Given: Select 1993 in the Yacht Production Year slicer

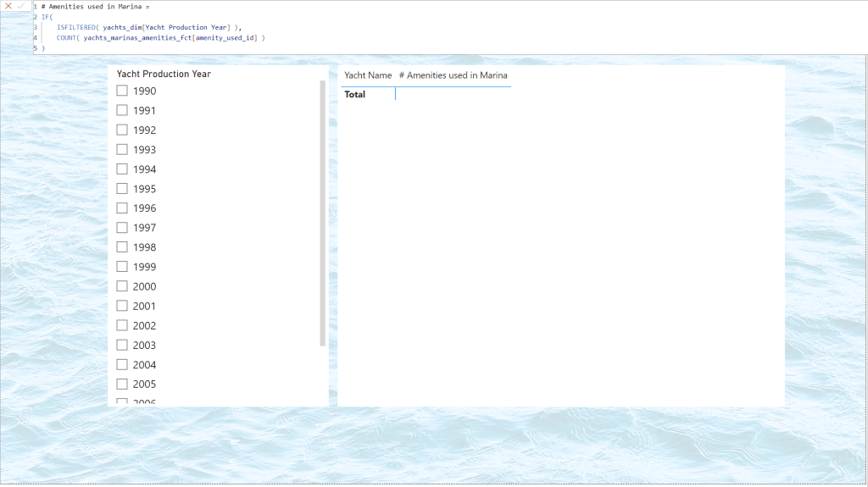Looking at the screenshot, I should [x=122, y=149].
